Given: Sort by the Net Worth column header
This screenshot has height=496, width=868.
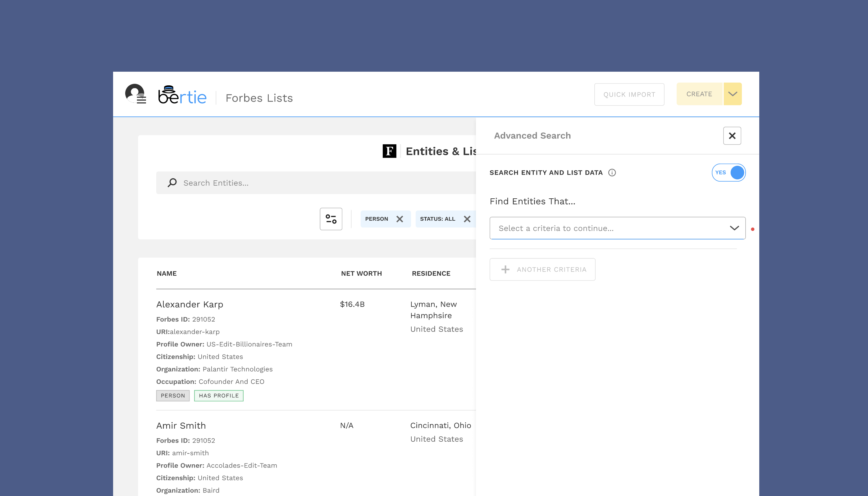Looking at the screenshot, I should [361, 273].
